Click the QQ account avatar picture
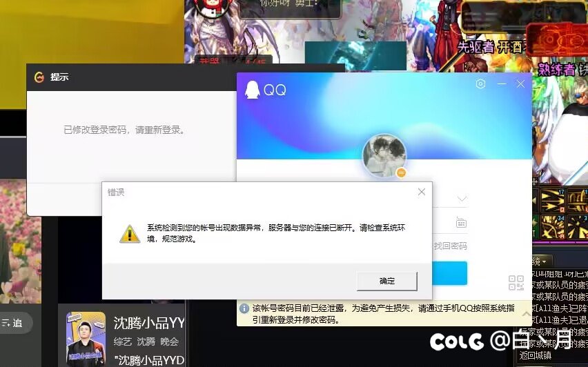588x367 pixels. point(384,155)
